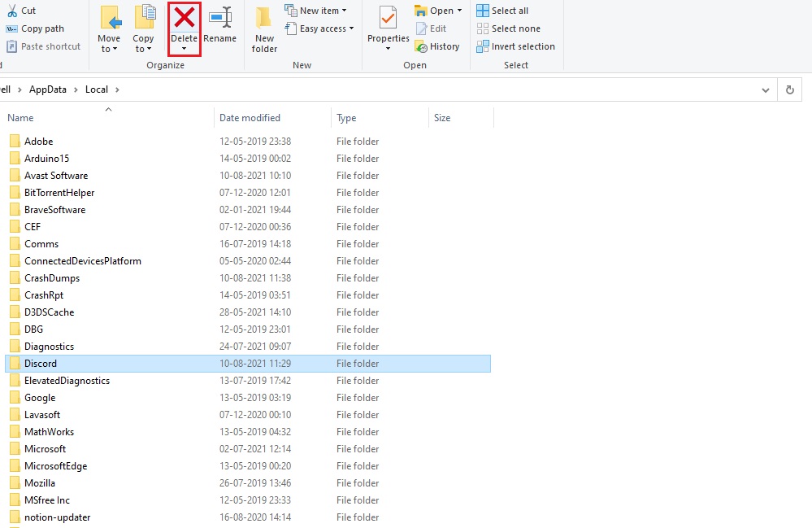Open file History
Viewport: 812px width, 528px height.
437,46
